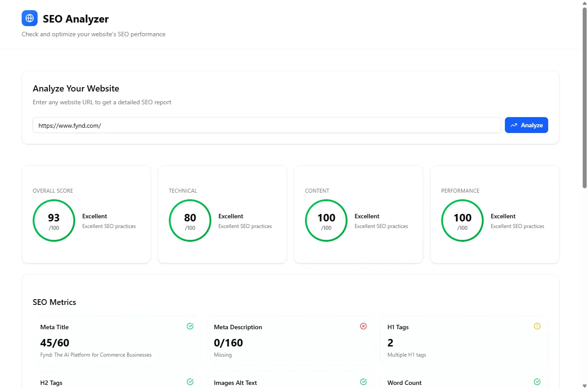
Task: Click the yellow warning icon on H1 Tags
Action: coord(537,326)
